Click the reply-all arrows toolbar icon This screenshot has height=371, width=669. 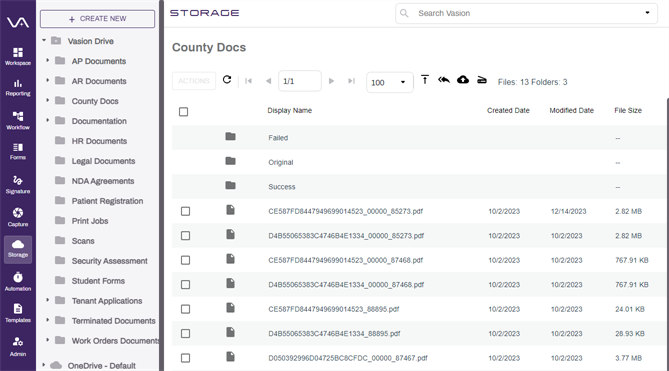(444, 80)
